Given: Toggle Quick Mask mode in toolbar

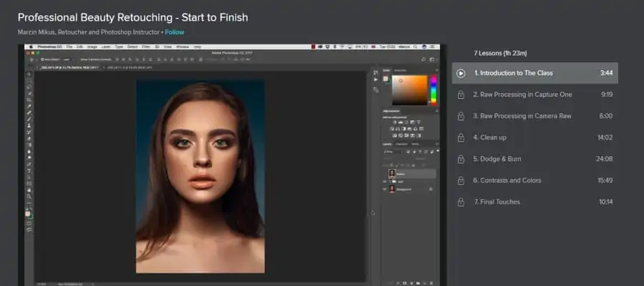Looking at the screenshot, I should [29, 223].
